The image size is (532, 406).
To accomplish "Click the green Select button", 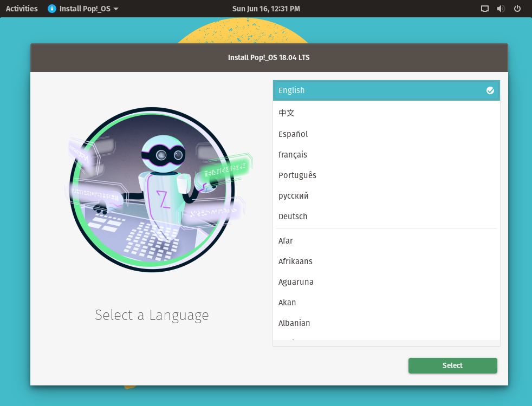I will point(452,366).
